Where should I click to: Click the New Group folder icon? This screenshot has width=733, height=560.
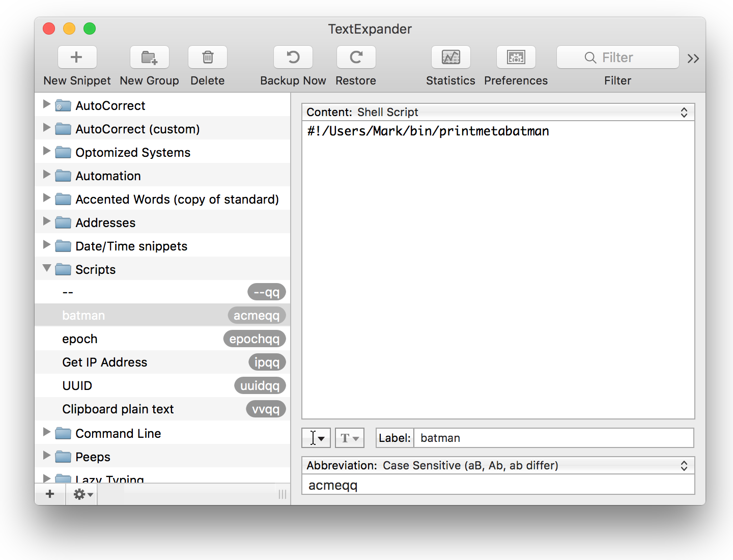coord(149,57)
